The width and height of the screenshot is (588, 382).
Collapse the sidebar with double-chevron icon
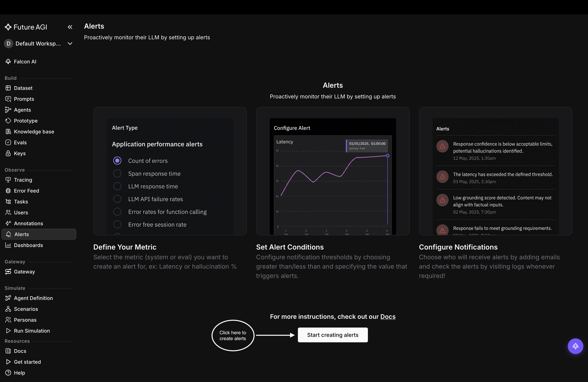(70, 27)
